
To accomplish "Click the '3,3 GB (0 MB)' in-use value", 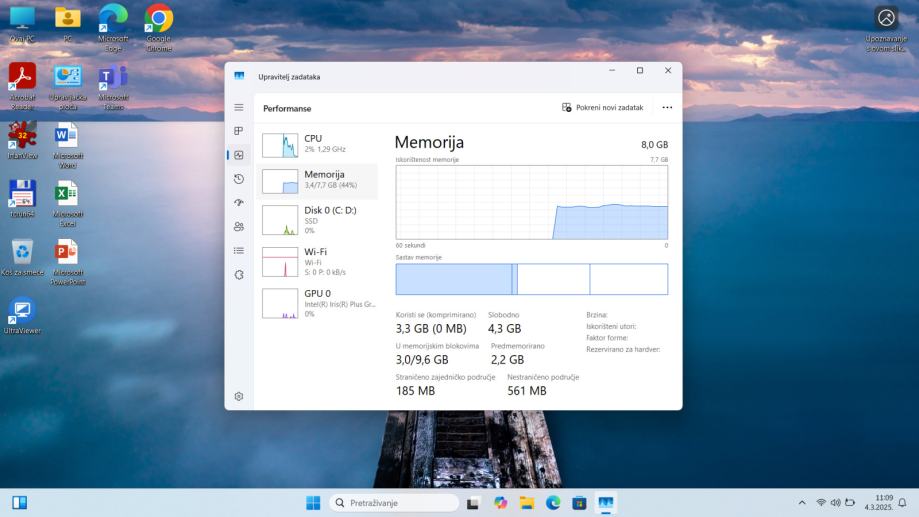I will pos(431,329).
